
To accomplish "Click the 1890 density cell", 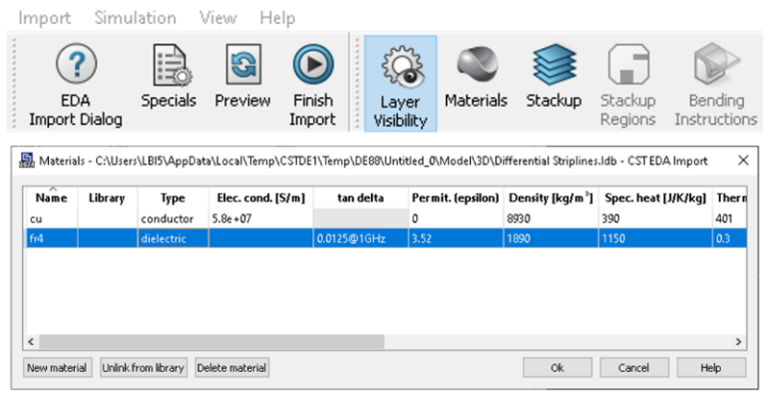I will (551, 239).
